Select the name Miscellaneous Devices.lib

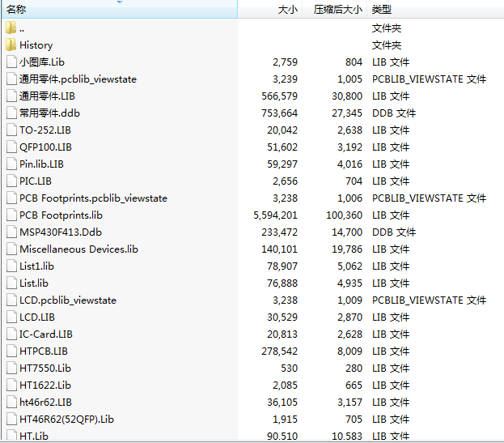click(x=78, y=249)
